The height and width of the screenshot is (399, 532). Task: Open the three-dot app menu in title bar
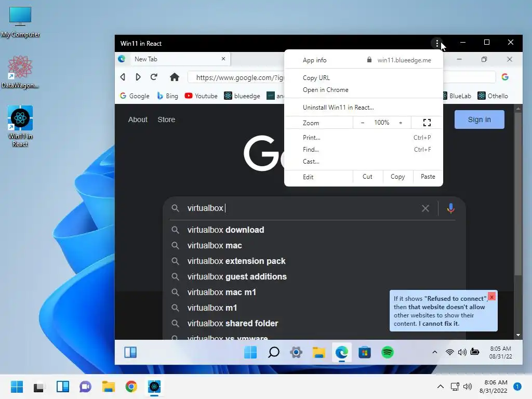pos(437,44)
